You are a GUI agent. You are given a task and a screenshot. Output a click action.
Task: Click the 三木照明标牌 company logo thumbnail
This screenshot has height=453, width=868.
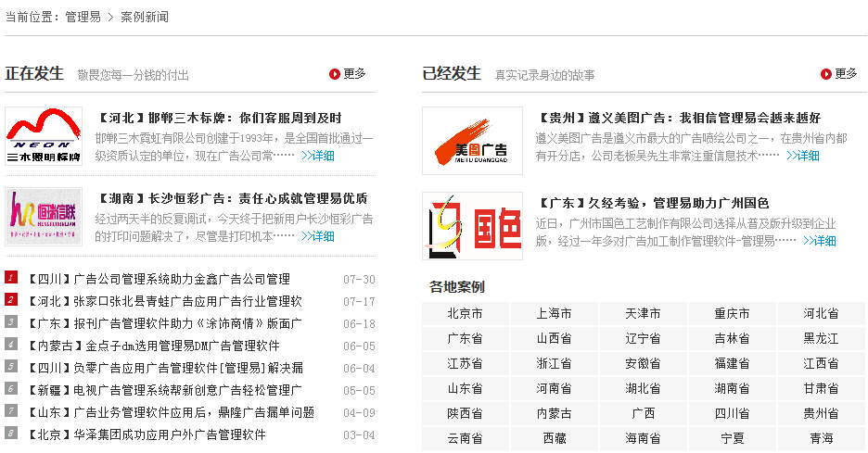[x=44, y=137]
